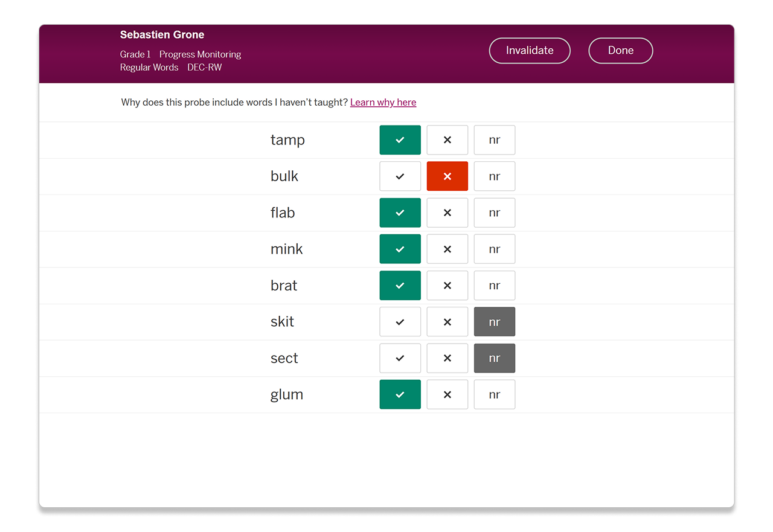Image resolution: width=773 pixels, height=532 pixels.
Task: Mark 'flab' as incorrect with X
Action: point(447,213)
